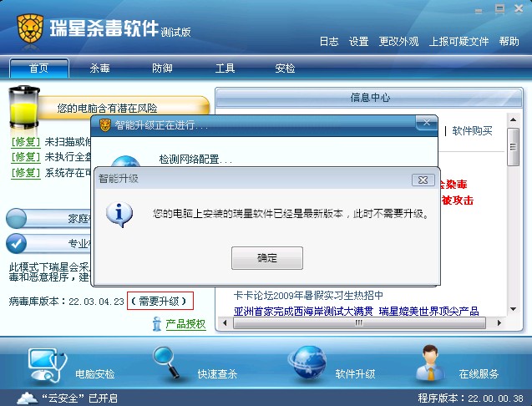Open the 帮助 menu
Viewport: 532px width, 406px height.
(509, 42)
